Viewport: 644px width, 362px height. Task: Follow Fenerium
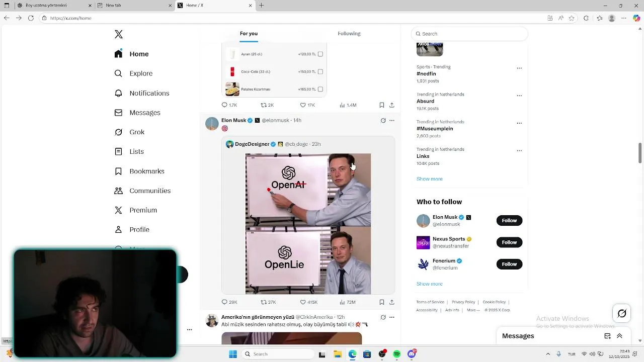509,264
